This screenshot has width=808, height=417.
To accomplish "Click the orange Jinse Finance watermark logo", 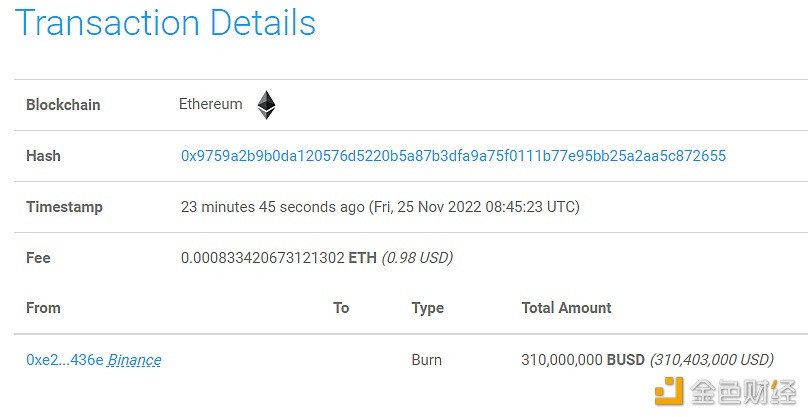I will [669, 391].
